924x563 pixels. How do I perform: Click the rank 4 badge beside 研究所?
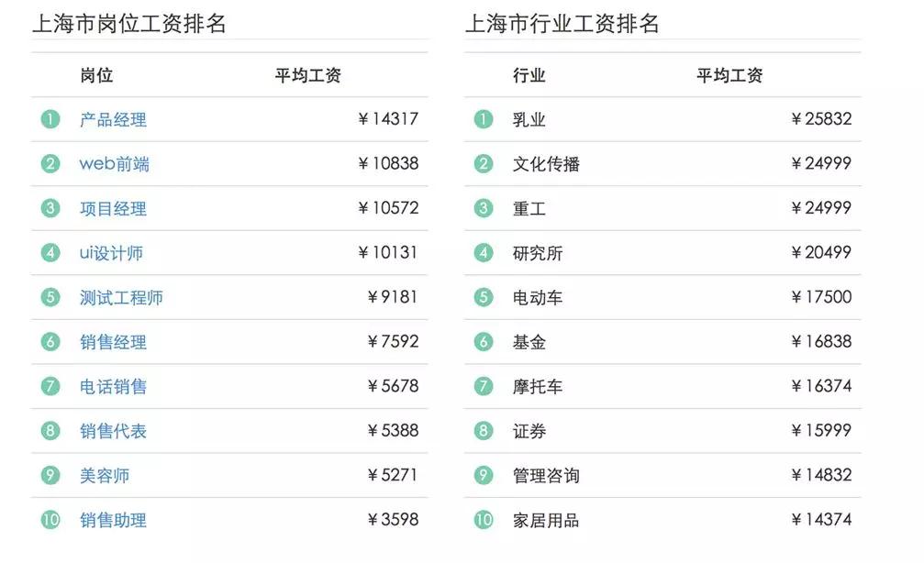pyautogui.click(x=484, y=252)
